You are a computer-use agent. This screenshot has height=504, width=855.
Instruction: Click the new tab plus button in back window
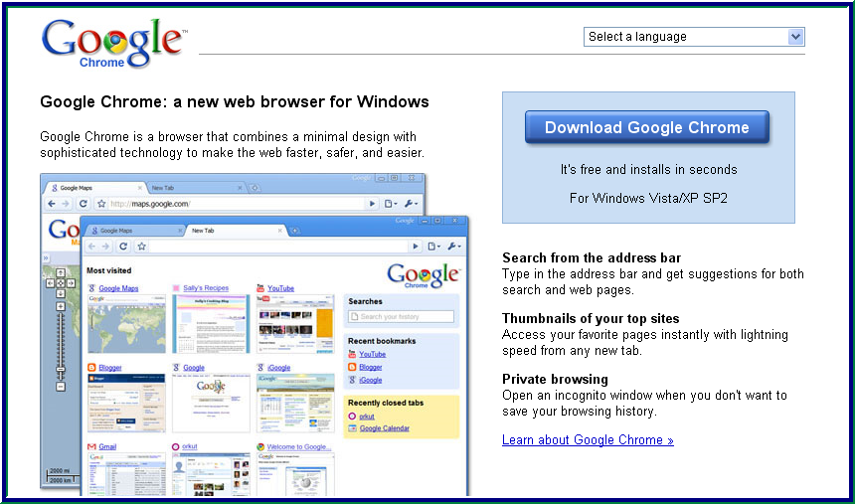click(255, 188)
